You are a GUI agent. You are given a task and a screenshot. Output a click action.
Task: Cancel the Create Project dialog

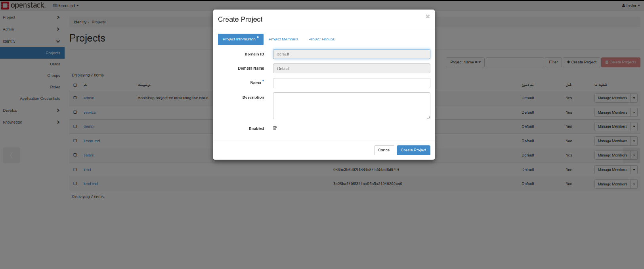(384, 150)
